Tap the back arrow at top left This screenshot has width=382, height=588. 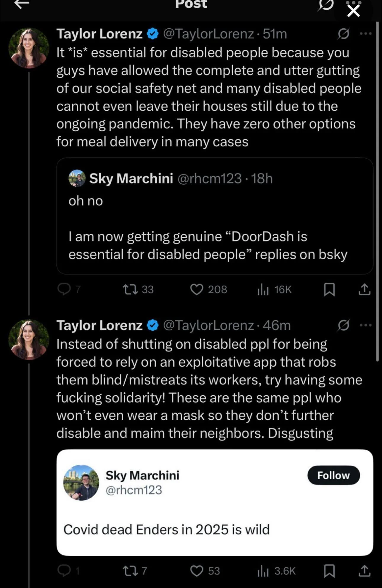[22, 4]
